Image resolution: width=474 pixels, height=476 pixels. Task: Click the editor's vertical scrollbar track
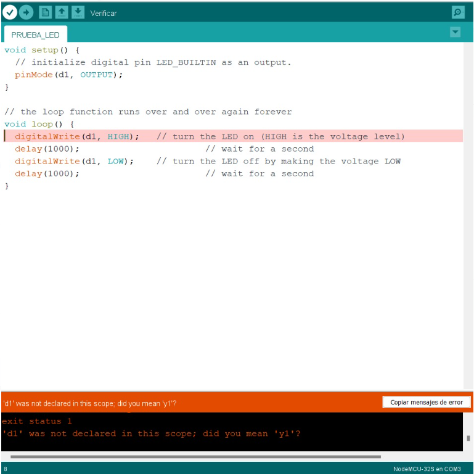(x=468, y=216)
